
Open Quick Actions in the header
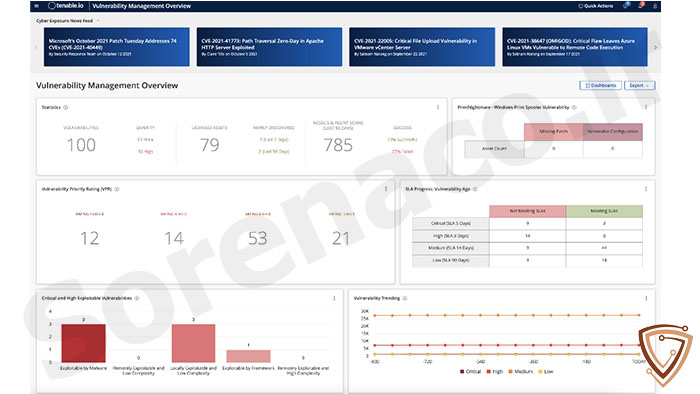(596, 6)
